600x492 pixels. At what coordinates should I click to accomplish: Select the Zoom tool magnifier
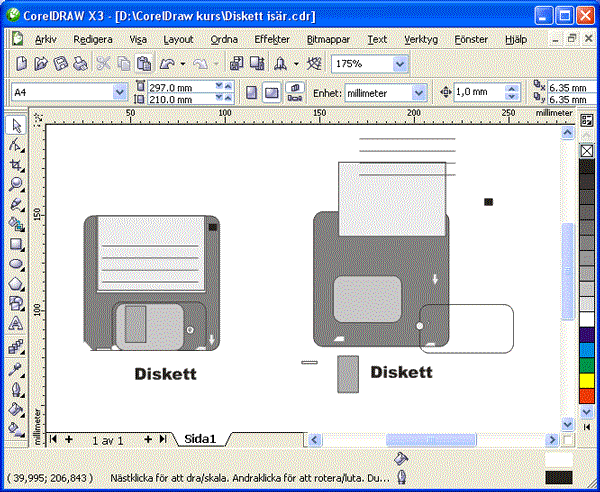pyautogui.click(x=16, y=184)
